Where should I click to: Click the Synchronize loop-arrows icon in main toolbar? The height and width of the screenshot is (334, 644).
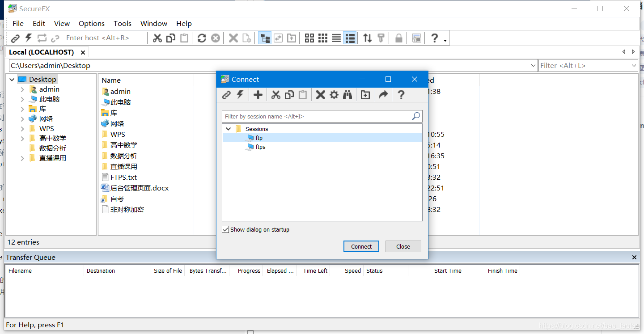(x=42, y=38)
